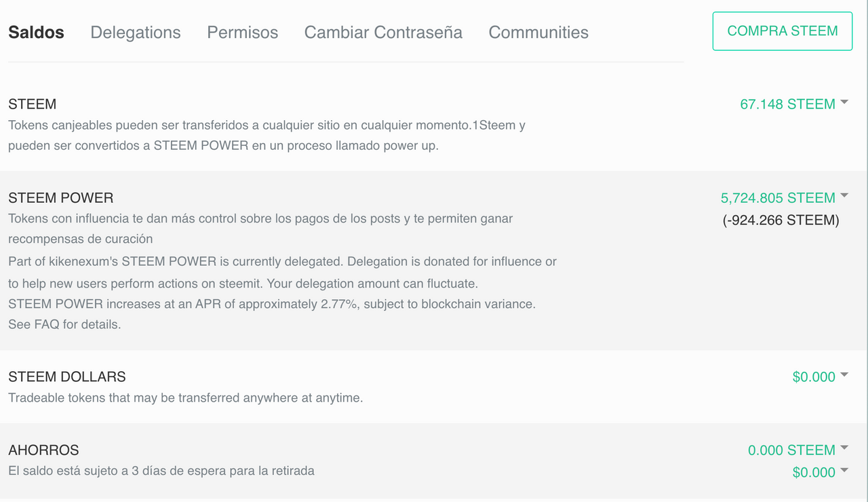Expand the savings 0.000 STEEM dropdown
Screen dimensions: 868x502
click(798, 450)
